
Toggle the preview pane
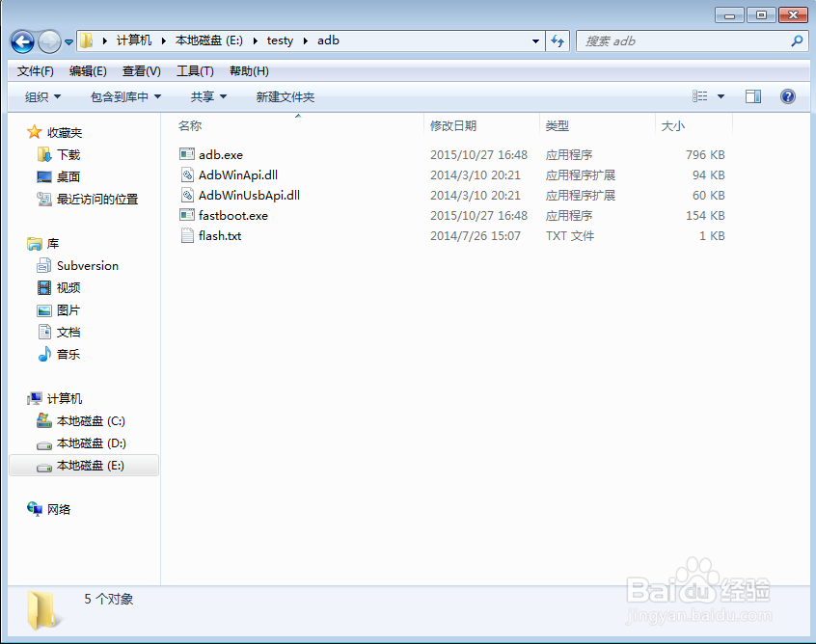pos(752,96)
